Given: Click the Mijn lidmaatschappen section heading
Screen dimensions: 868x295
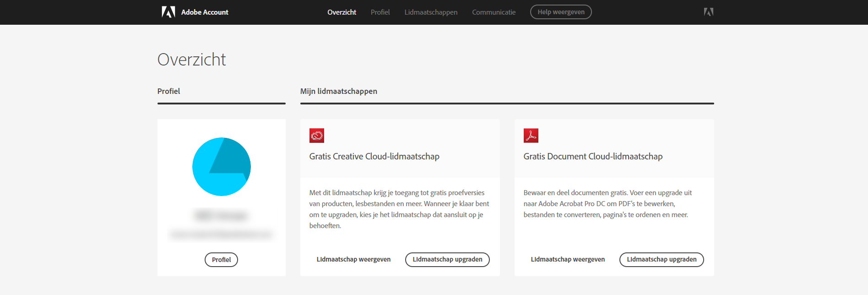Looking at the screenshot, I should (339, 91).
